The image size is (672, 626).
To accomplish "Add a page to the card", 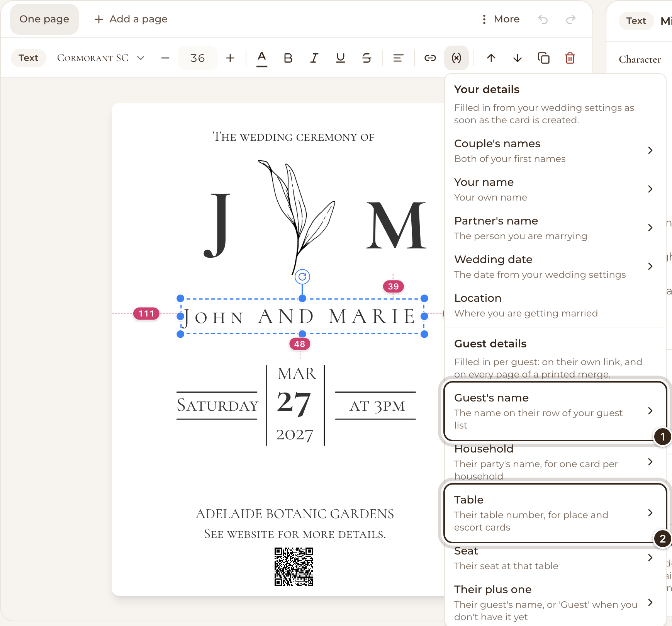I will click(131, 19).
